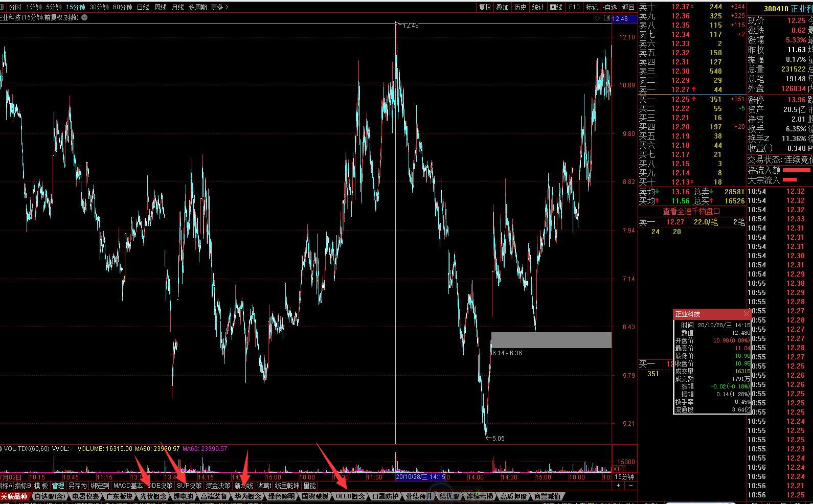Screen dimensions: 813x504
Task: Select the 量能 indicator
Action: [310, 486]
